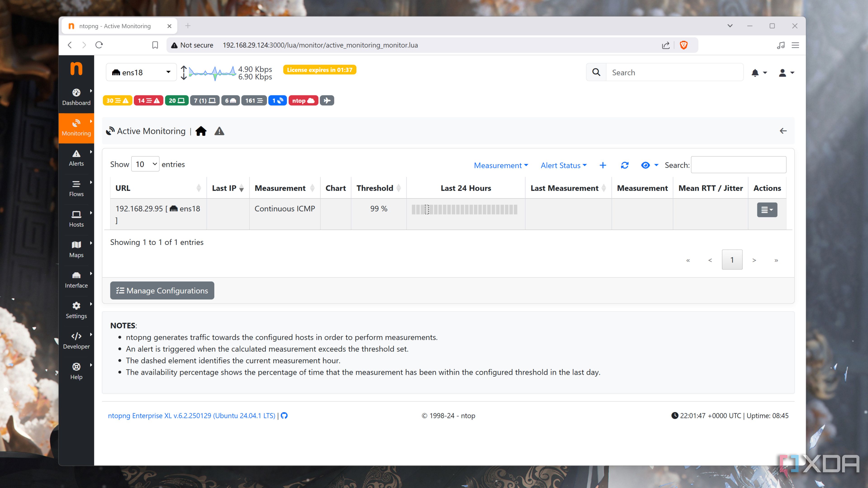Click the home icon beside Active Monitoring
868x488 pixels.
coord(201,131)
